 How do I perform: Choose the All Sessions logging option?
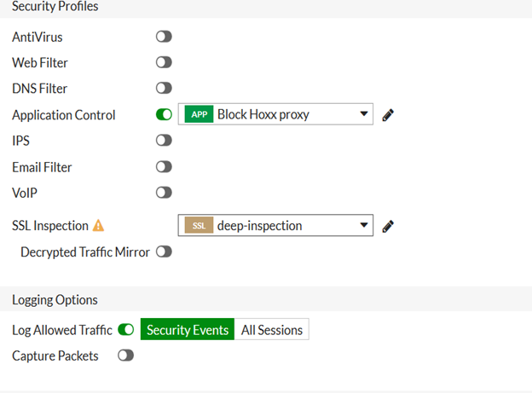pos(271,330)
